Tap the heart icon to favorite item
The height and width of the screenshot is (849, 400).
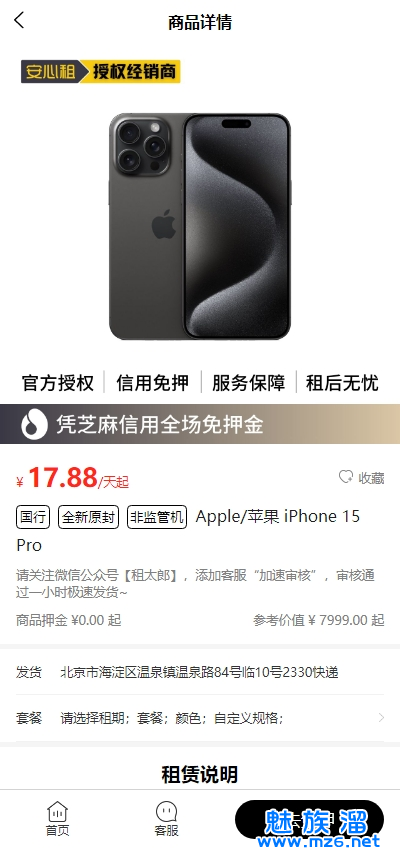(345, 477)
